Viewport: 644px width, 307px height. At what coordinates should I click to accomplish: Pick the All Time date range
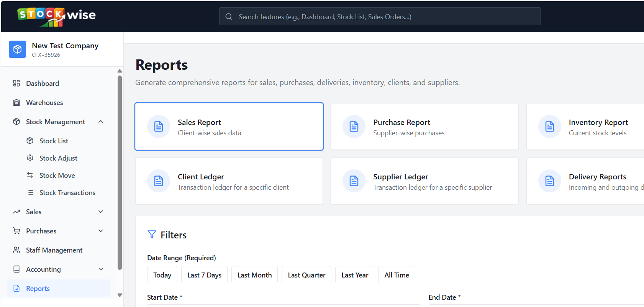[397, 275]
